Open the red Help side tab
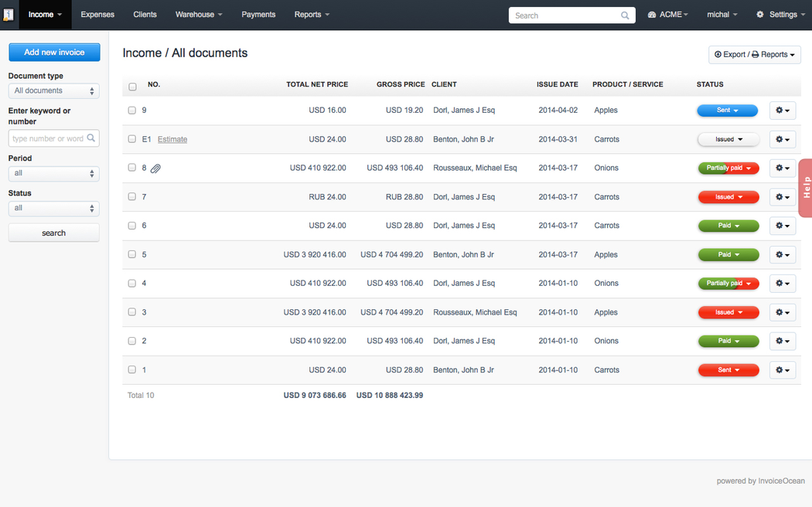The height and width of the screenshot is (507, 812). [x=805, y=188]
